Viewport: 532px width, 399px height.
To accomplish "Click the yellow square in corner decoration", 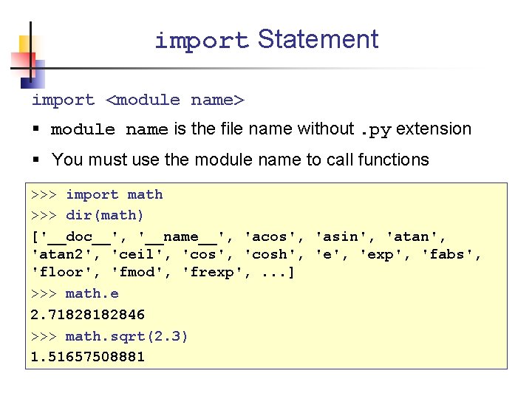I will [x=25, y=44].
